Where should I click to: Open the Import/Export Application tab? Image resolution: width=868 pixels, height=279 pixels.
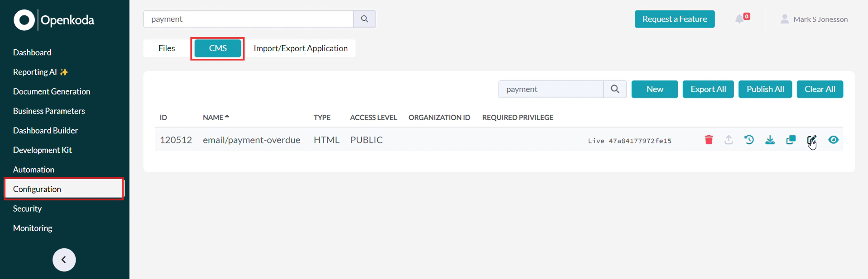click(301, 48)
